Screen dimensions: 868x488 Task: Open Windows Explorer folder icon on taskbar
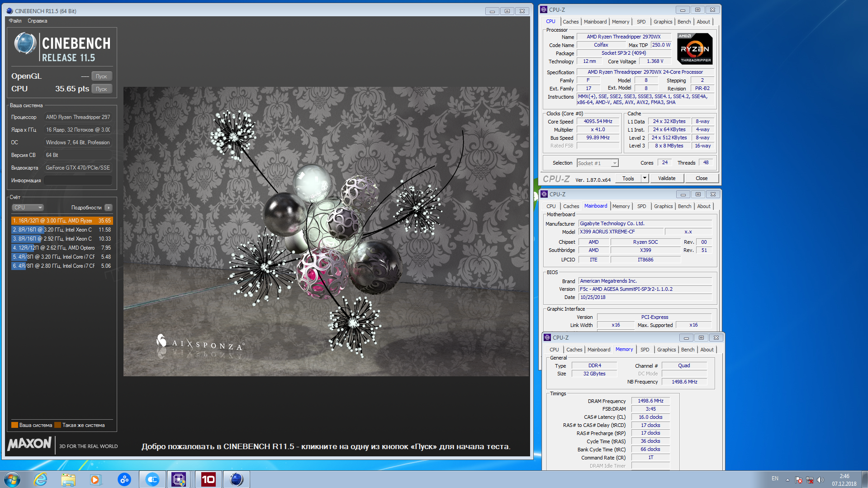tap(68, 479)
